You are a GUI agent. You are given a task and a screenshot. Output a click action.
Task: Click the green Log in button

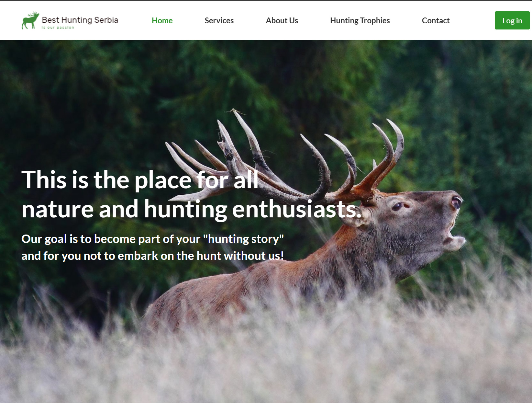coord(512,20)
